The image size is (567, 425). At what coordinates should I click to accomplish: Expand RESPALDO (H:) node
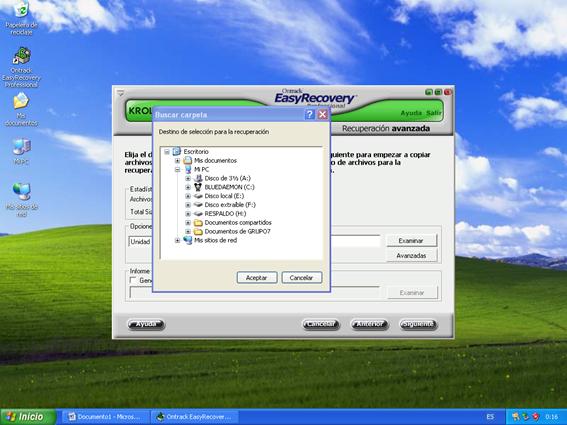click(x=188, y=213)
